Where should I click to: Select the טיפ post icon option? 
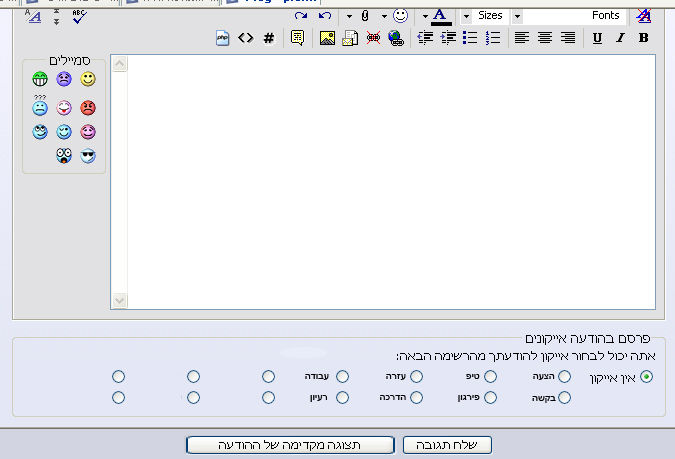pyautogui.click(x=490, y=377)
